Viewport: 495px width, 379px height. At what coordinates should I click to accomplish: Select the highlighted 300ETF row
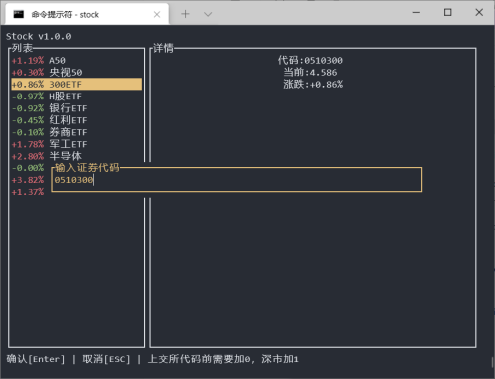(76, 84)
